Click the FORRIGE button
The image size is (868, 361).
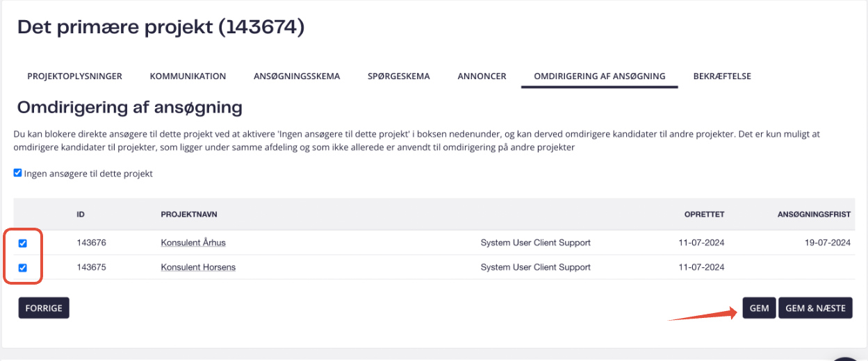pyautogui.click(x=44, y=308)
